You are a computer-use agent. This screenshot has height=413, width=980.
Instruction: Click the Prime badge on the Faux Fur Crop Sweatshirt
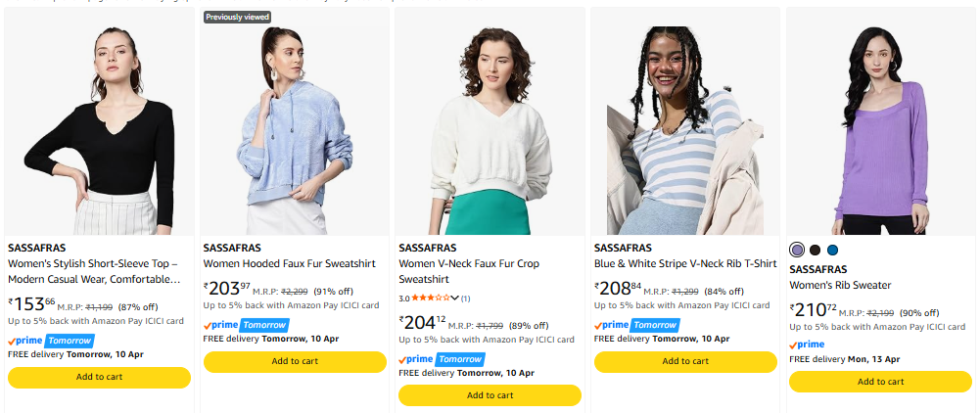tap(442, 359)
